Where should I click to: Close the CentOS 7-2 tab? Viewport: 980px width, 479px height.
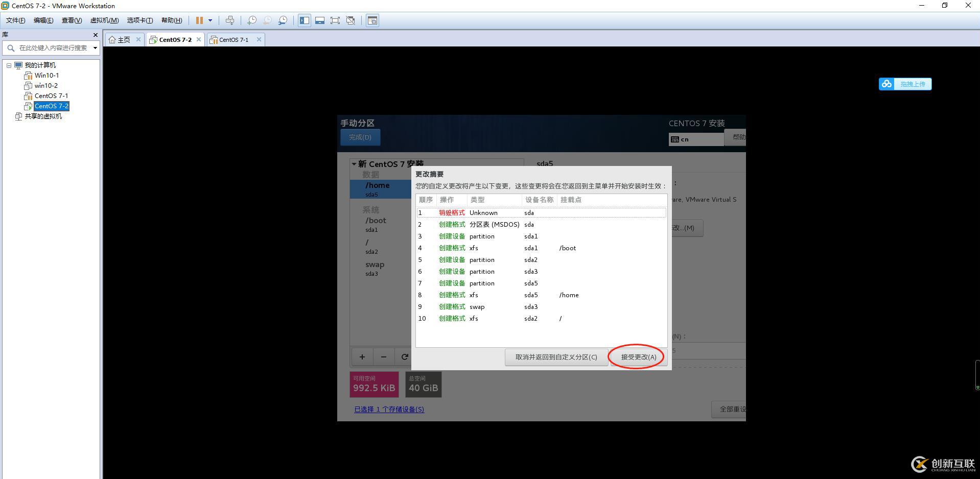199,39
